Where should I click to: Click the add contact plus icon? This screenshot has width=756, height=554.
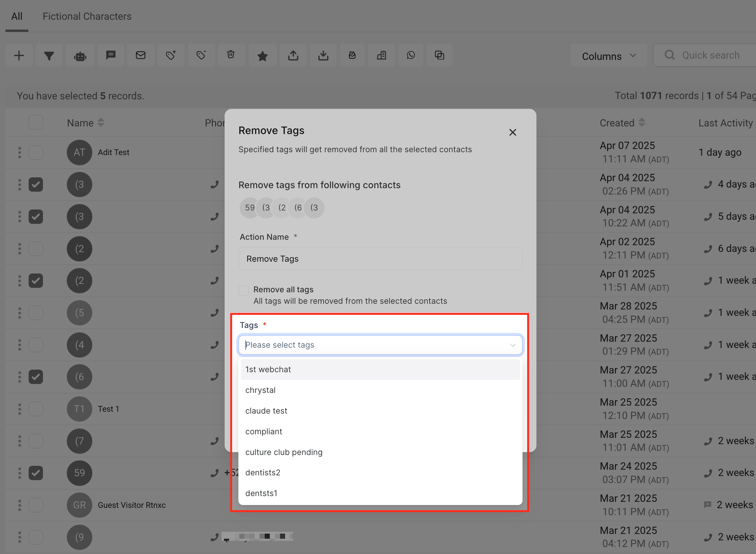(19, 55)
